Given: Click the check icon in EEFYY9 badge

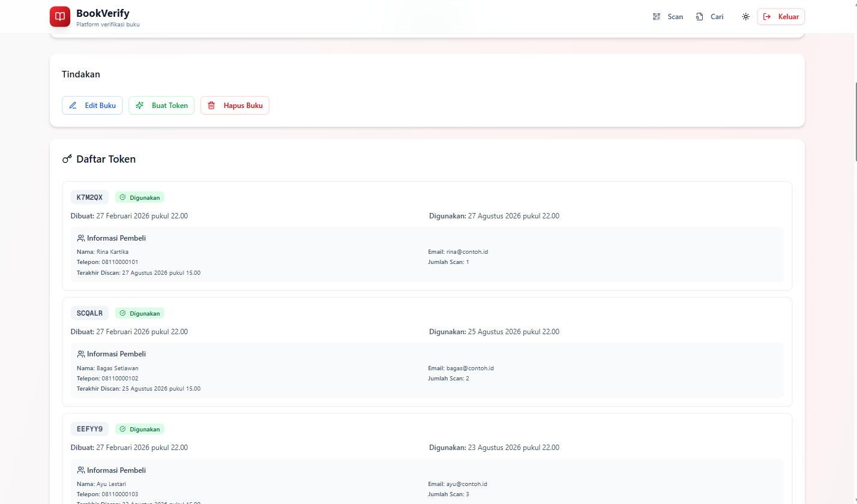Looking at the screenshot, I should click(123, 429).
